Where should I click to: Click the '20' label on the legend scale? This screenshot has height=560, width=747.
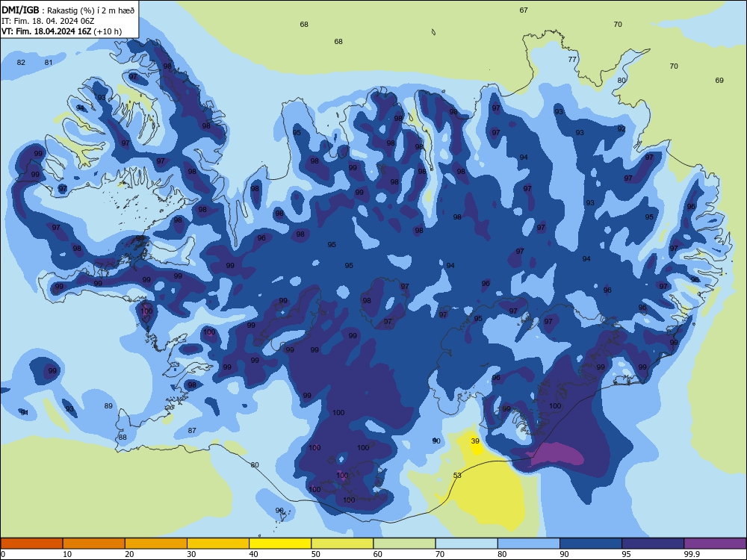pyautogui.click(x=129, y=554)
